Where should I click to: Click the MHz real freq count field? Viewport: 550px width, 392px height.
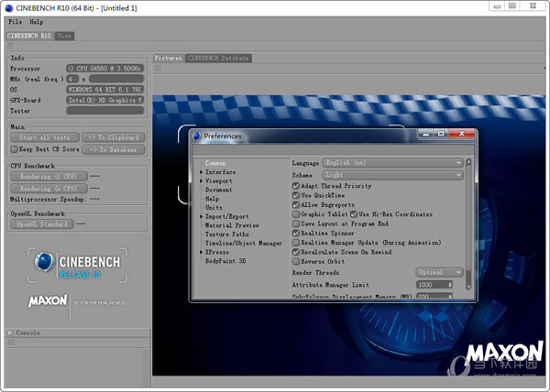click(72, 79)
